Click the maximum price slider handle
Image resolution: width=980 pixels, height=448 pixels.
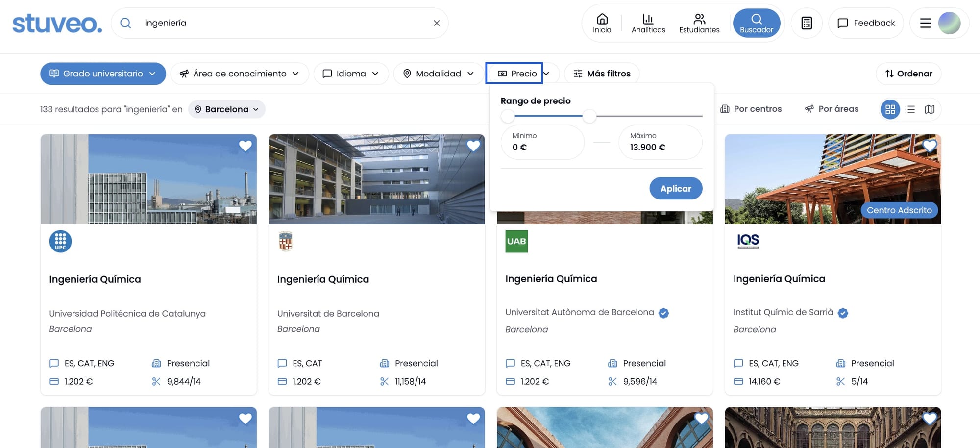(x=589, y=116)
